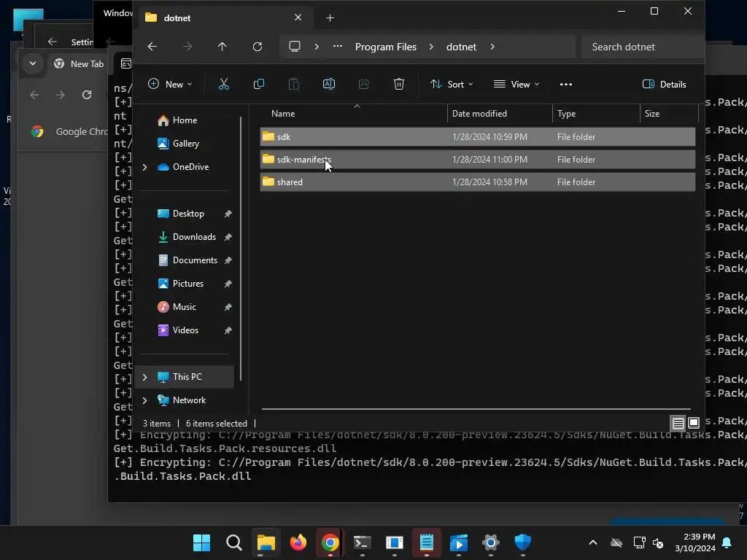Open Settings gear from the taskbar
Viewport: 747px width, 560px height.
pyautogui.click(x=491, y=542)
